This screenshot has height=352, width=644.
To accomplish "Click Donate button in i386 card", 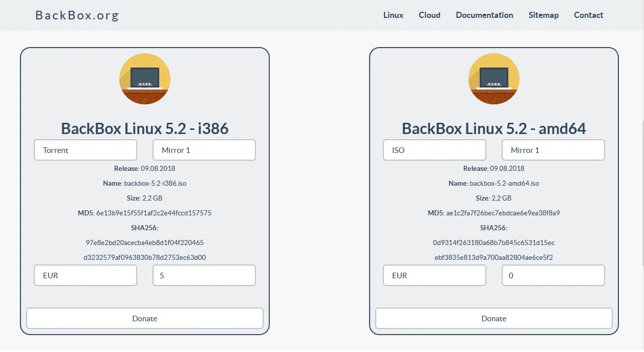I will click(145, 318).
